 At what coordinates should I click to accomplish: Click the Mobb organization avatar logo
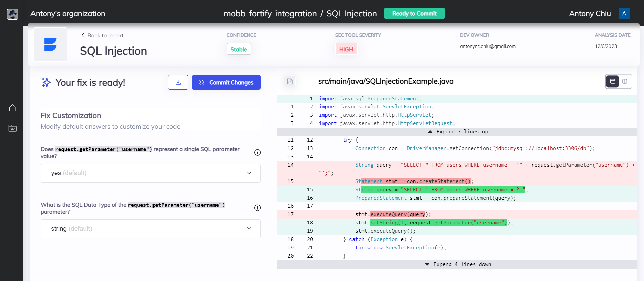[x=13, y=14]
